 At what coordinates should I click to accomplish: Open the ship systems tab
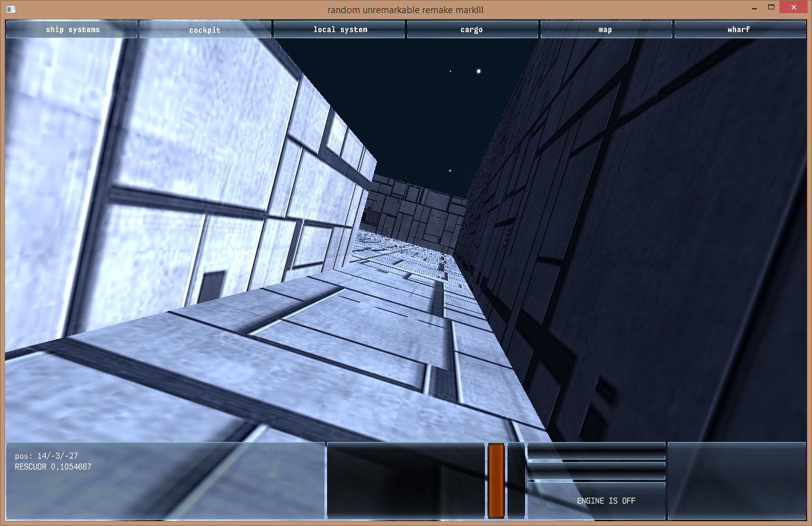72,29
